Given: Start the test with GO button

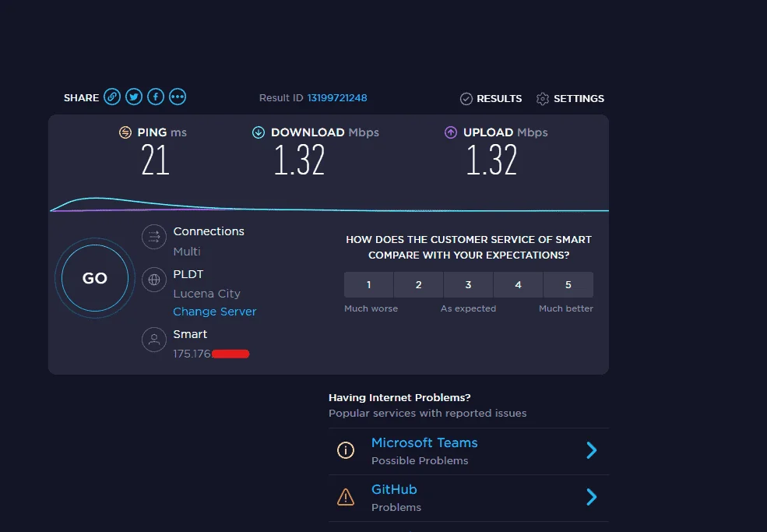Looking at the screenshot, I should [x=95, y=278].
